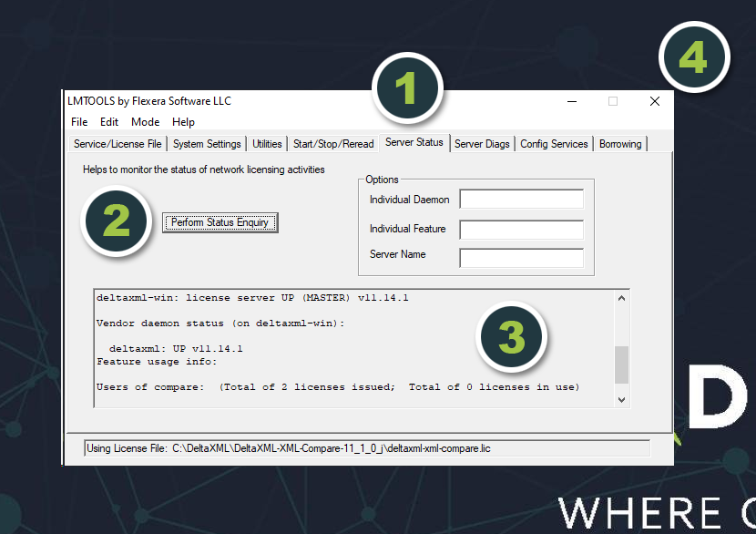The image size is (756, 534).
Task: Open the Mode menu
Action: [x=145, y=122]
